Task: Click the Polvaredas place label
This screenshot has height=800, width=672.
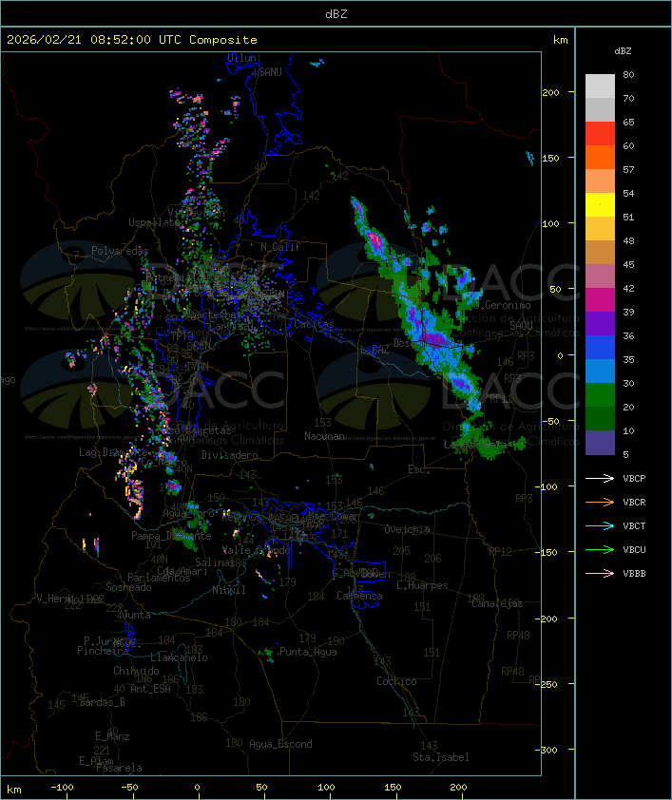Action: point(120,251)
